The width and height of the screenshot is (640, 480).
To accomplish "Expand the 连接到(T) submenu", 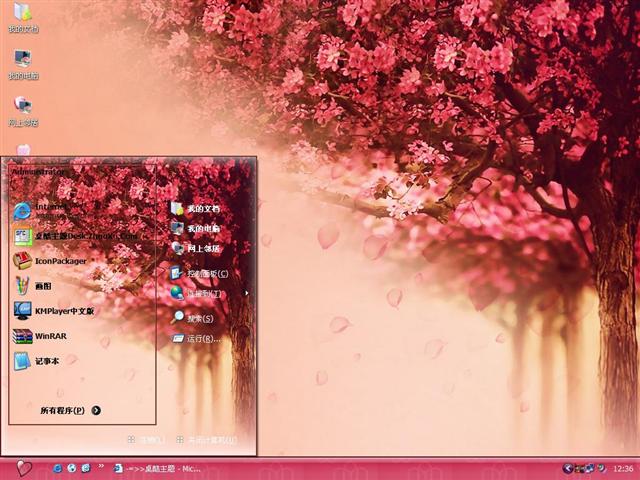I will 202,294.
